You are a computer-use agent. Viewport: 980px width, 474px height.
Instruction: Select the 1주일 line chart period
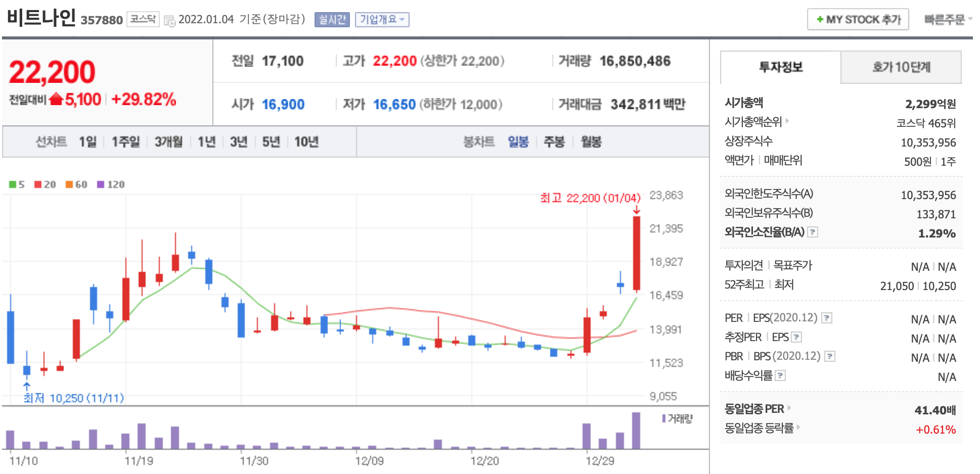pyautogui.click(x=125, y=142)
